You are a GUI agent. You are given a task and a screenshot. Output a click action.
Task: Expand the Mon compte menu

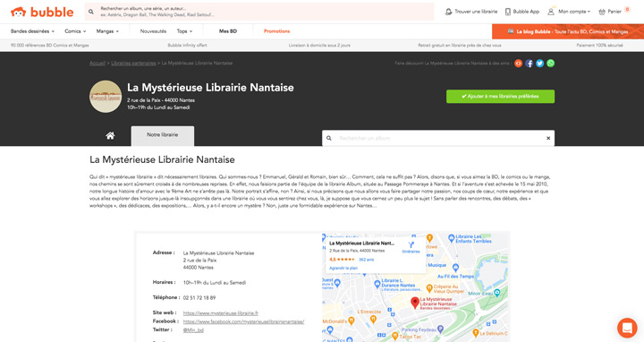click(x=569, y=12)
